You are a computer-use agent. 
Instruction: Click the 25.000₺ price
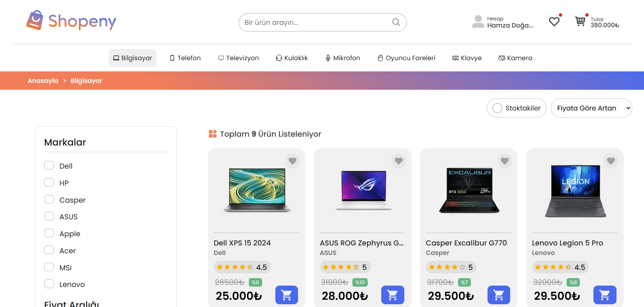point(239,296)
